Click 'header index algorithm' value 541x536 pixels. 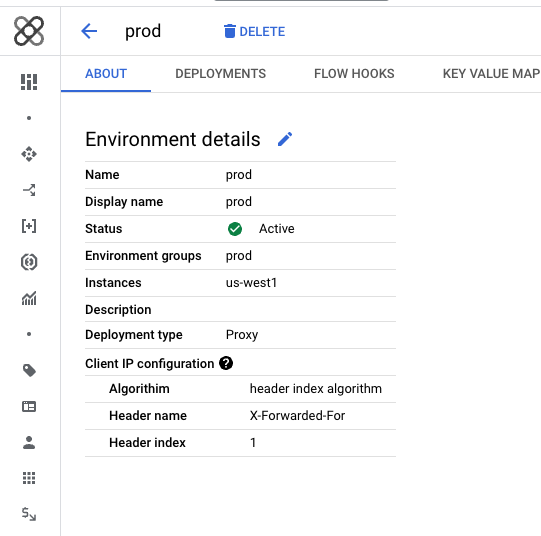click(x=316, y=389)
